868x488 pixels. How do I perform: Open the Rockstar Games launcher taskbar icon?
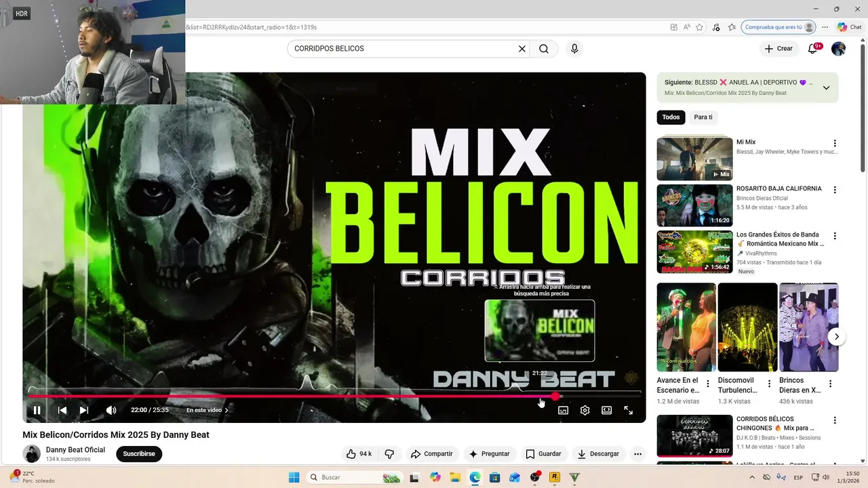click(555, 477)
